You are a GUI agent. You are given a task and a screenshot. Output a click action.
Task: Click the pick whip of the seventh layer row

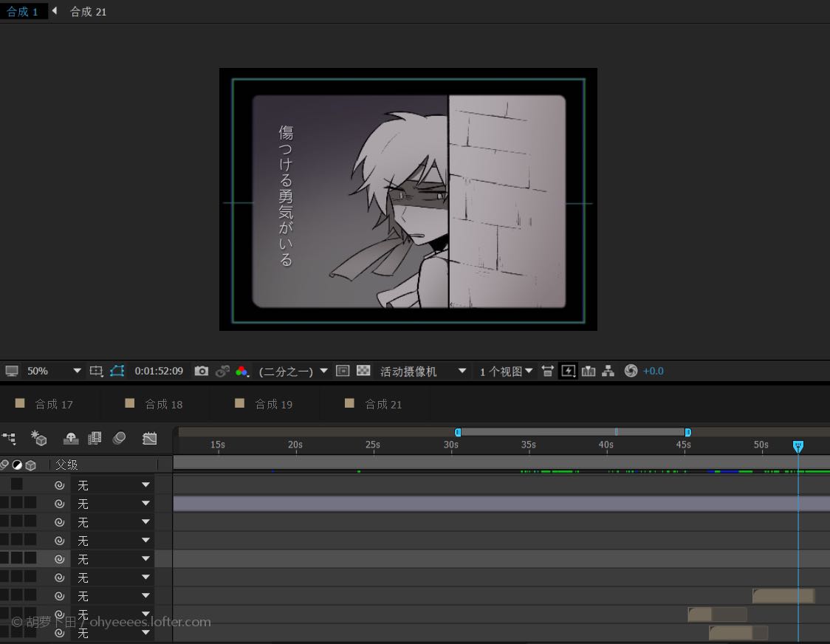click(x=59, y=596)
